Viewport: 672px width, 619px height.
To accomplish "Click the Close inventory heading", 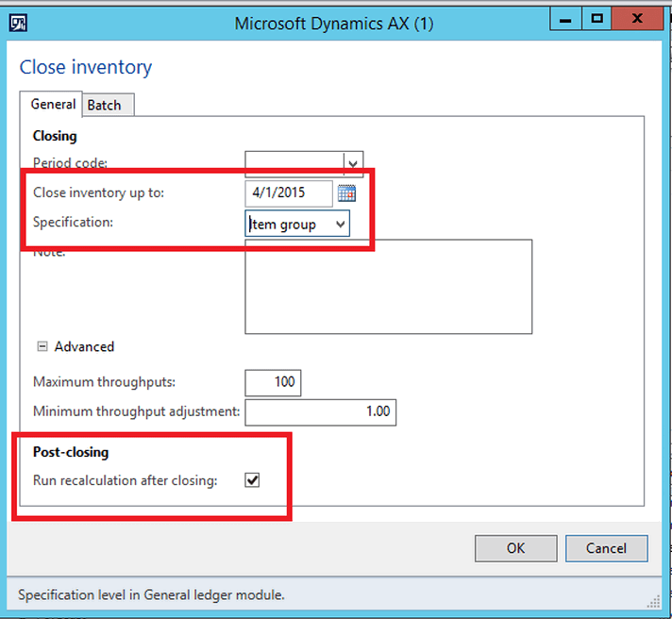I will click(x=86, y=67).
